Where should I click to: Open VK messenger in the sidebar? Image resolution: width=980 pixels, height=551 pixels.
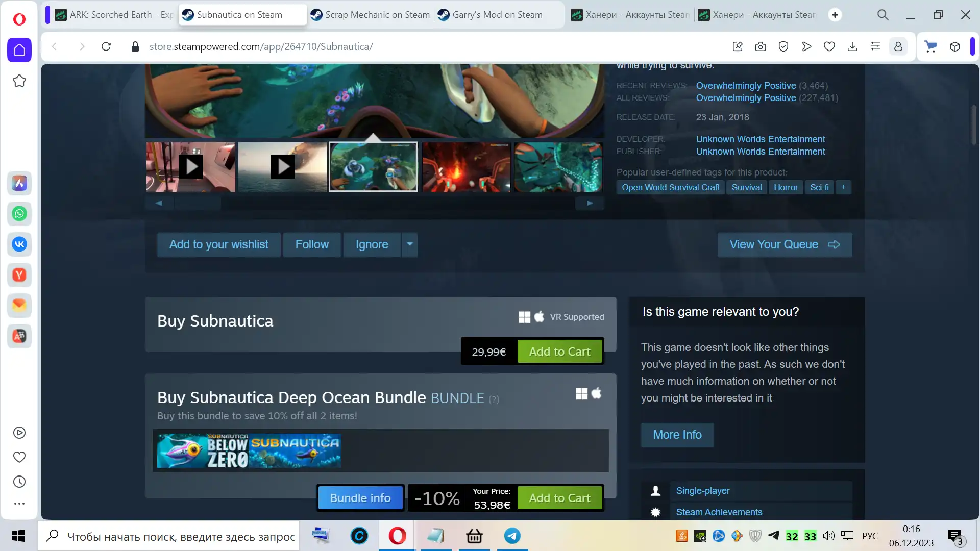click(19, 244)
